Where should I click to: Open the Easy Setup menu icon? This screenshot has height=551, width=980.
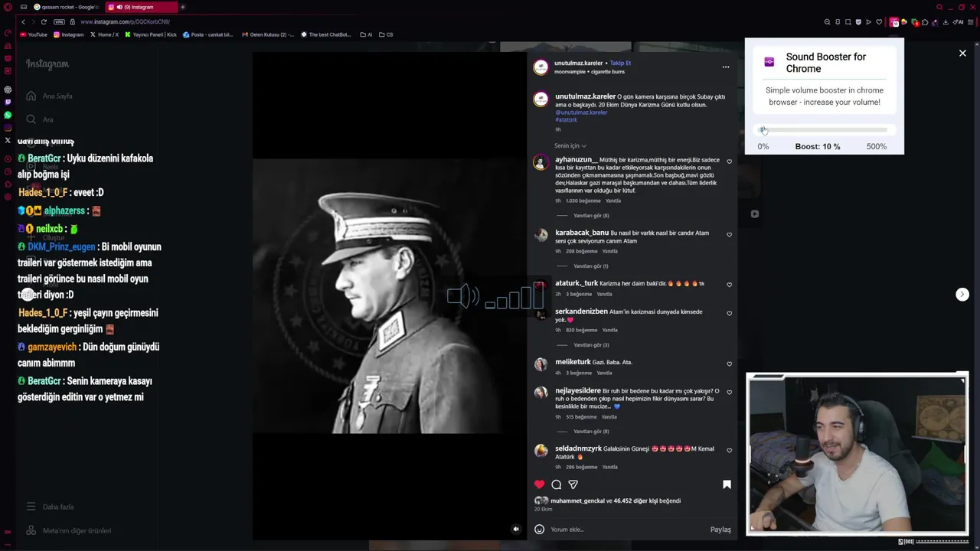click(x=971, y=22)
